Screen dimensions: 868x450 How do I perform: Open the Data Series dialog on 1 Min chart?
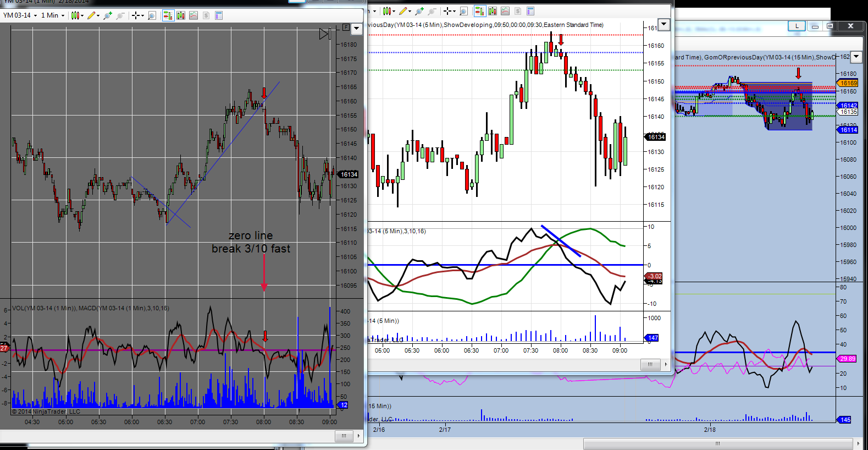[180, 15]
